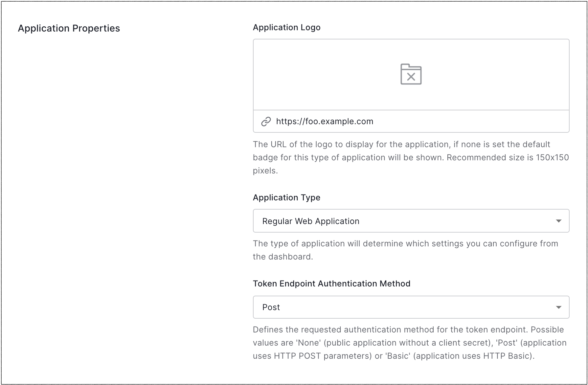Open the Post authentication method dropdown

click(394, 307)
